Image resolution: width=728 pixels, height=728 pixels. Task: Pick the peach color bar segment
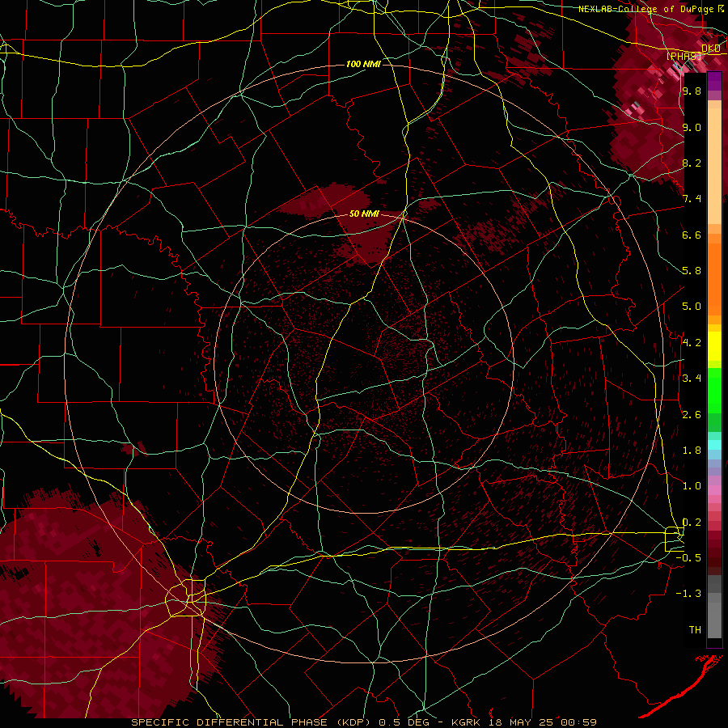[714, 166]
